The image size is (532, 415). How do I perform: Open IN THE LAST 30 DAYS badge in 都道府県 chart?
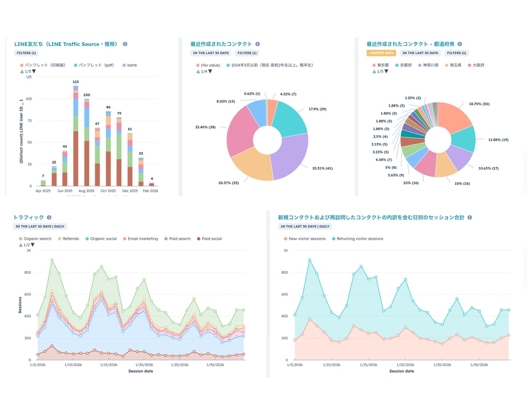(x=420, y=53)
